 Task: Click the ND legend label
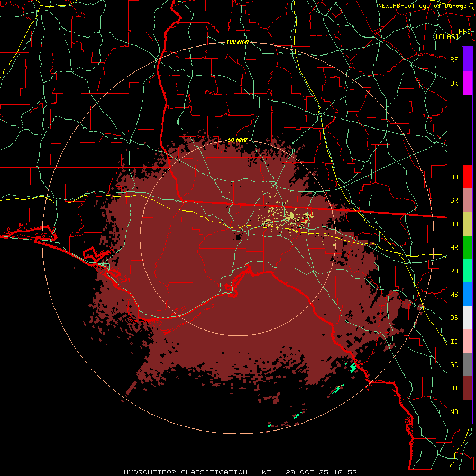coord(454,412)
